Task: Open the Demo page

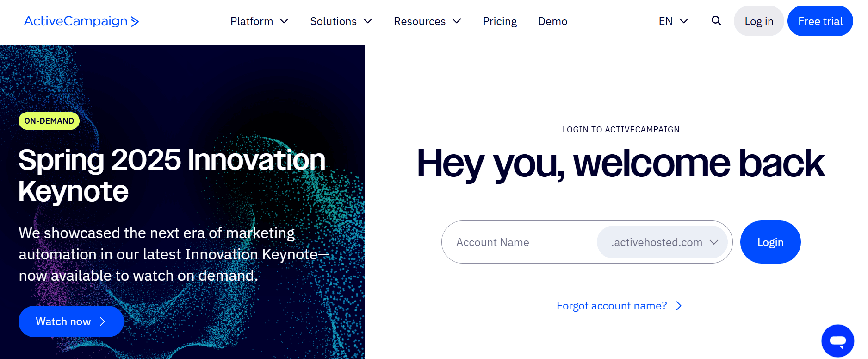Action: (552, 21)
